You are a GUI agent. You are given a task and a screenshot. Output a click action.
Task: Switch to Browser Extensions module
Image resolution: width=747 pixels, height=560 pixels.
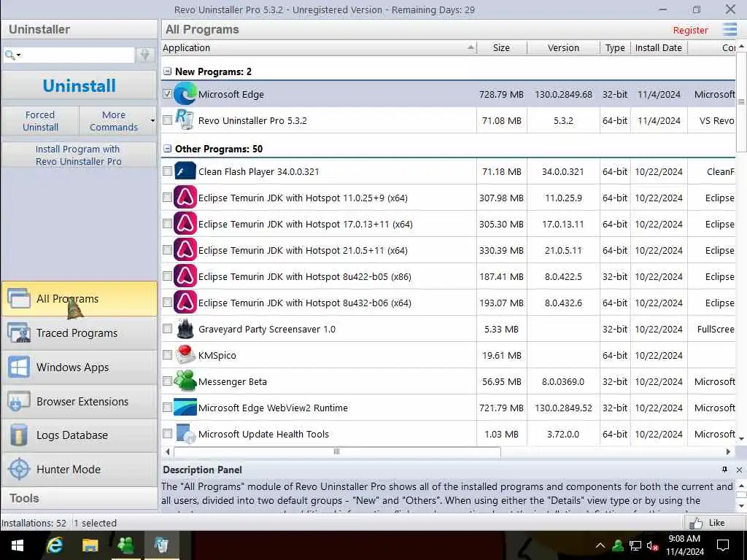[x=79, y=402]
